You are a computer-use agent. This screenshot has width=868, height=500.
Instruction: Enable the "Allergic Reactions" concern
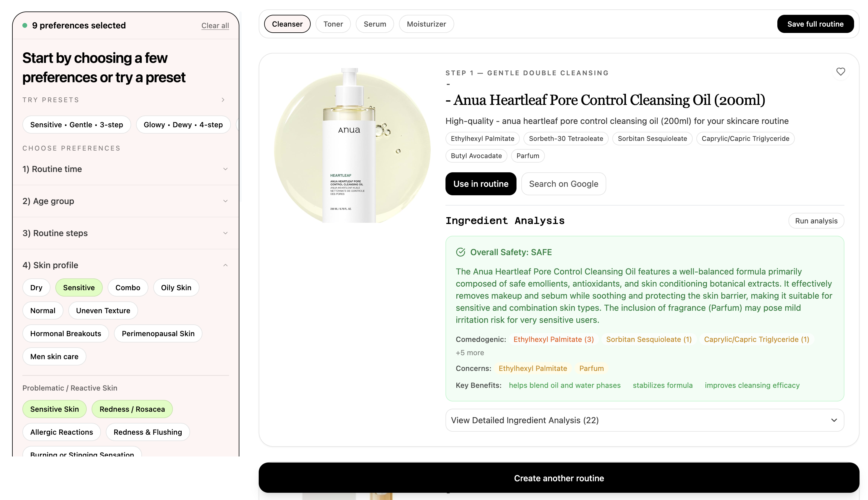(x=61, y=432)
